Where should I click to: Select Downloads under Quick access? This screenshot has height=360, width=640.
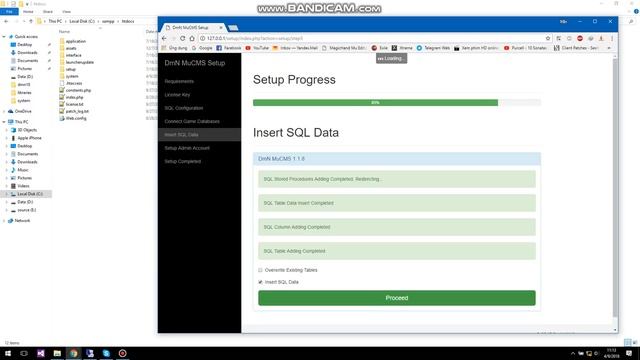click(27, 53)
